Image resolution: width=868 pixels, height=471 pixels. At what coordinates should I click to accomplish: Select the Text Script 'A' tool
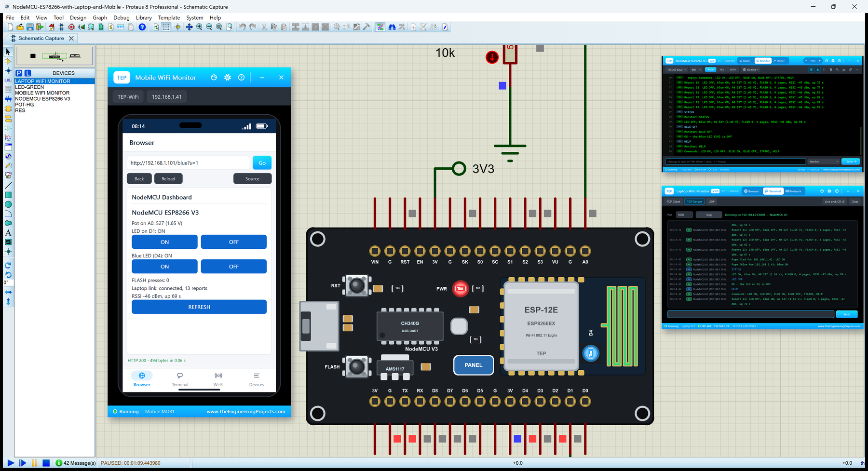tap(8, 233)
